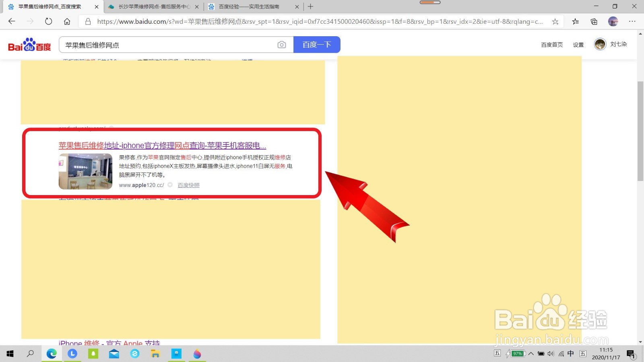Open the 苹果售后维修地址-iphone官方修理网点查询 result link
The height and width of the screenshot is (362, 644).
coord(162,146)
